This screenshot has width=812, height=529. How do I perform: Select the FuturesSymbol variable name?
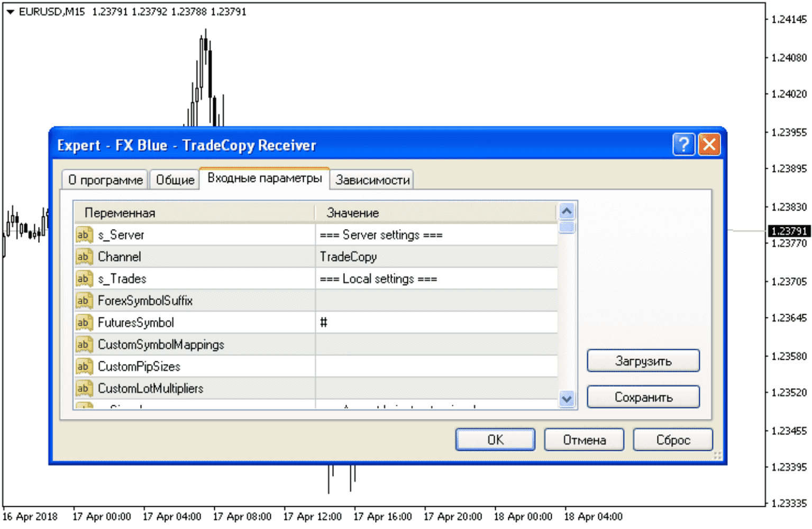(136, 323)
